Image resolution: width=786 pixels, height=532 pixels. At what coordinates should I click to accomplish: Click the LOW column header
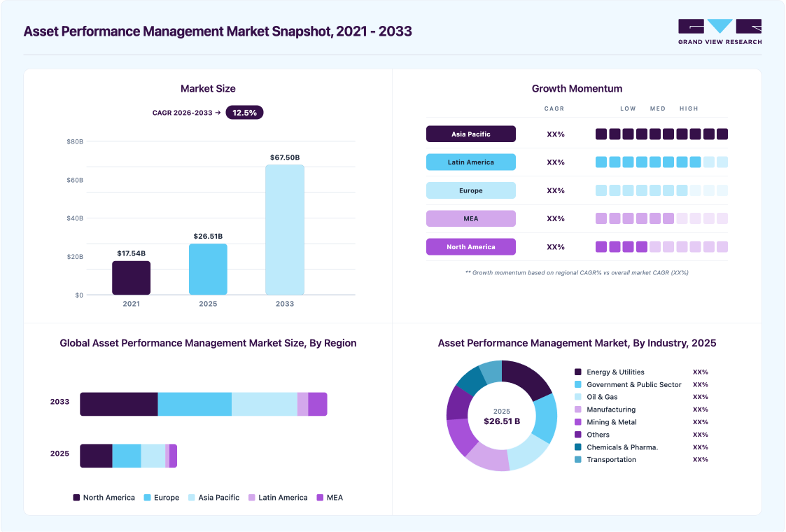[x=628, y=108]
